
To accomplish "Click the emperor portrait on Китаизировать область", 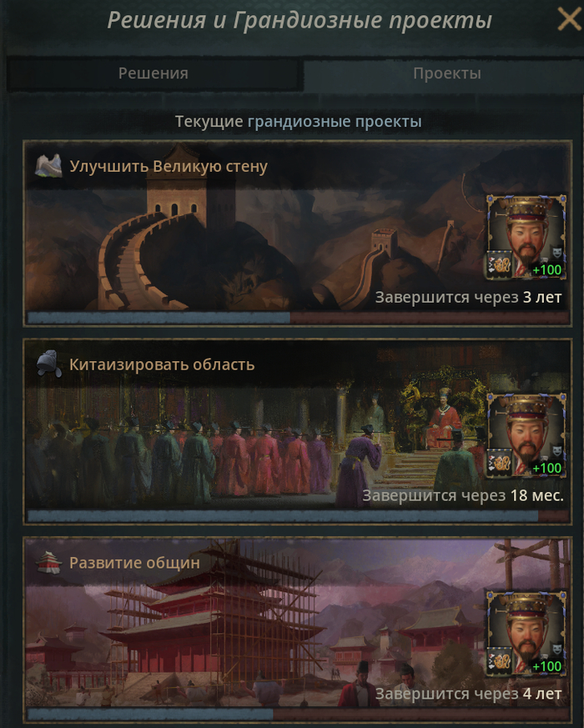I will 526,435.
